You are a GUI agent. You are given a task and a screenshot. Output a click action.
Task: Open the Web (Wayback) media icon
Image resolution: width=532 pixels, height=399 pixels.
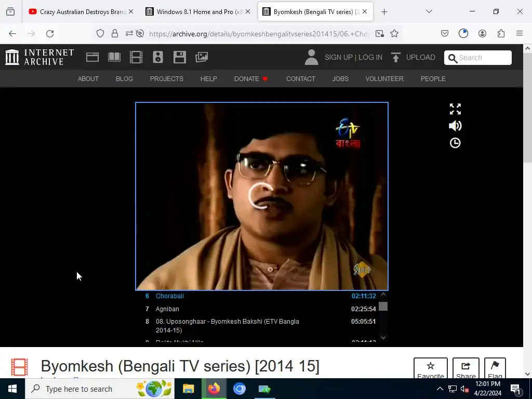point(92,57)
